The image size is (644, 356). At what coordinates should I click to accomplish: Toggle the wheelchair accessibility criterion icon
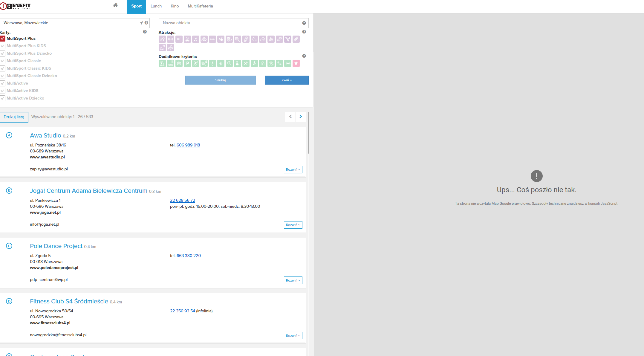coord(238,63)
